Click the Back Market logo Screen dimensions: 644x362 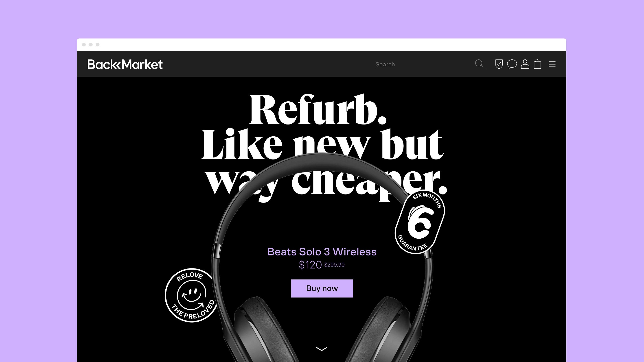[125, 64]
